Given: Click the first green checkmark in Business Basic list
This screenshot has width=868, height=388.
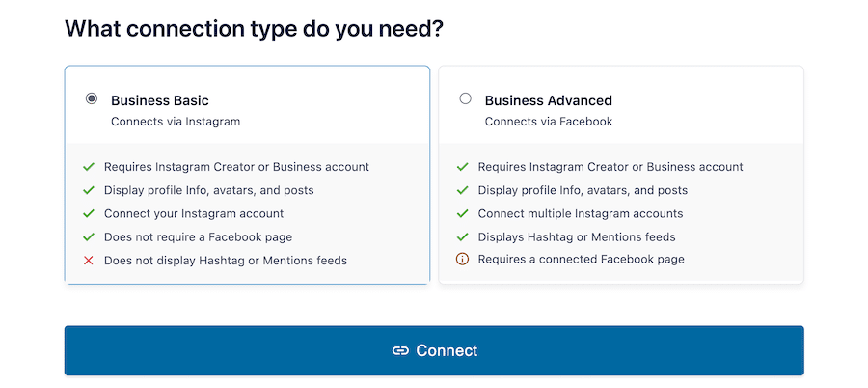Looking at the screenshot, I should pos(89,167).
